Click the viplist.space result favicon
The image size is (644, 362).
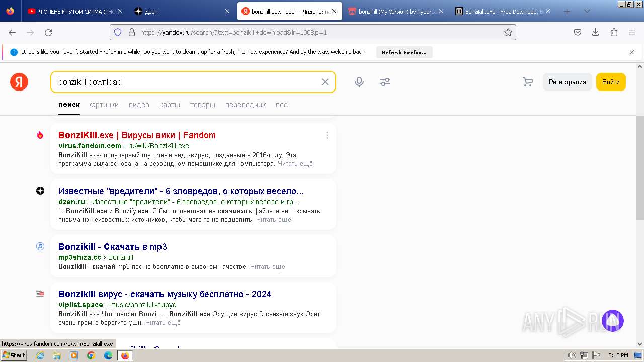pyautogui.click(x=40, y=294)
